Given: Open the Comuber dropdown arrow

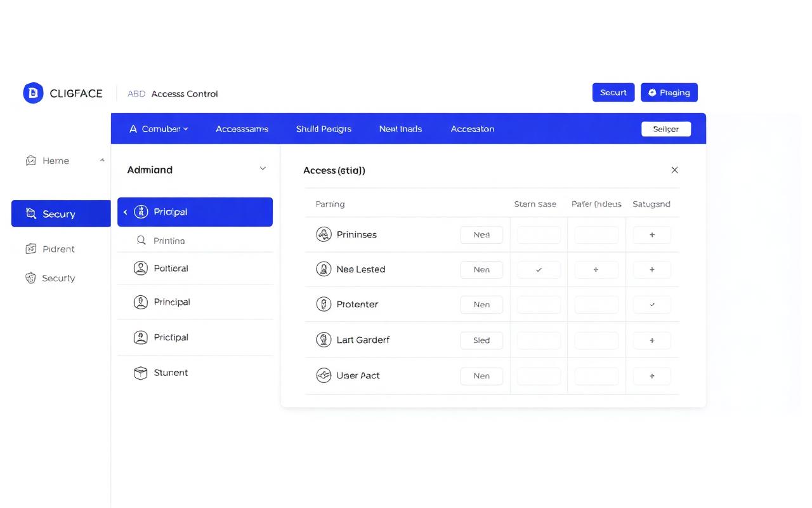Looking at the screenshot, I should (185, 129).
